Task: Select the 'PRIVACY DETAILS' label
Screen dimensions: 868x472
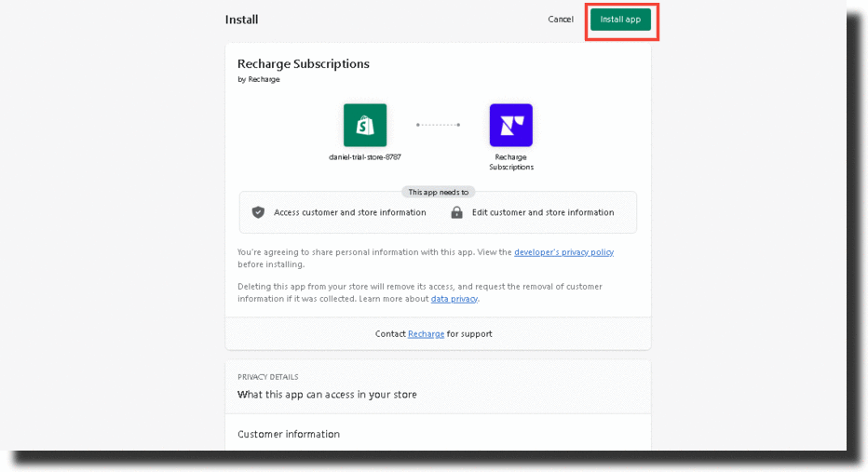Action: pos(268,377)
